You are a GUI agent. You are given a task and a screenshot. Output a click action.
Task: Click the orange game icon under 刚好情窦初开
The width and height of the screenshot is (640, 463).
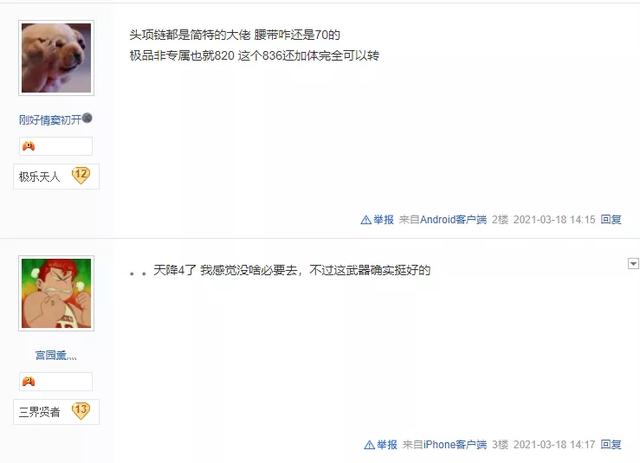coord(29,146)
